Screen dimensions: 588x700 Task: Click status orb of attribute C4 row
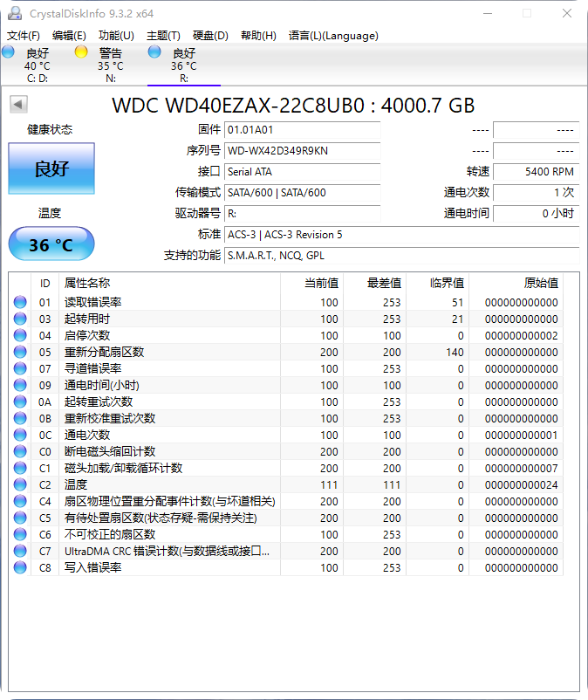click(20, 501)
